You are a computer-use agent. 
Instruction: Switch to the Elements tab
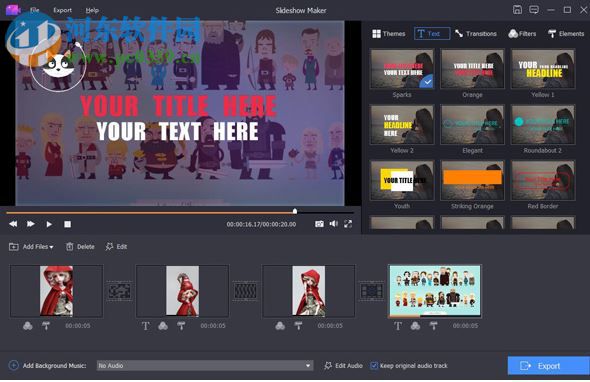coord(566,34)
